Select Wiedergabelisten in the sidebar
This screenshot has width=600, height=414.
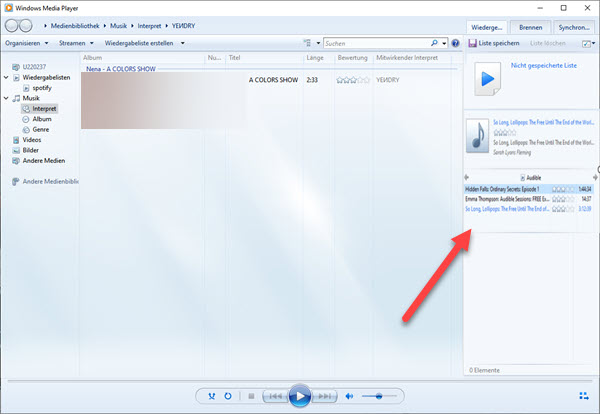click(46, 77)
